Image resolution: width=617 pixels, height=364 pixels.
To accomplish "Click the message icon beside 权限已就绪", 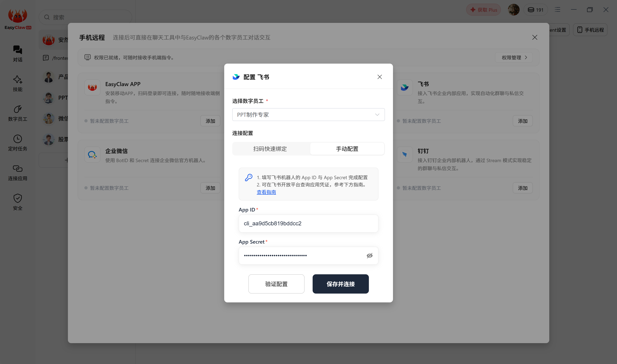I will [x=87, y=57].
